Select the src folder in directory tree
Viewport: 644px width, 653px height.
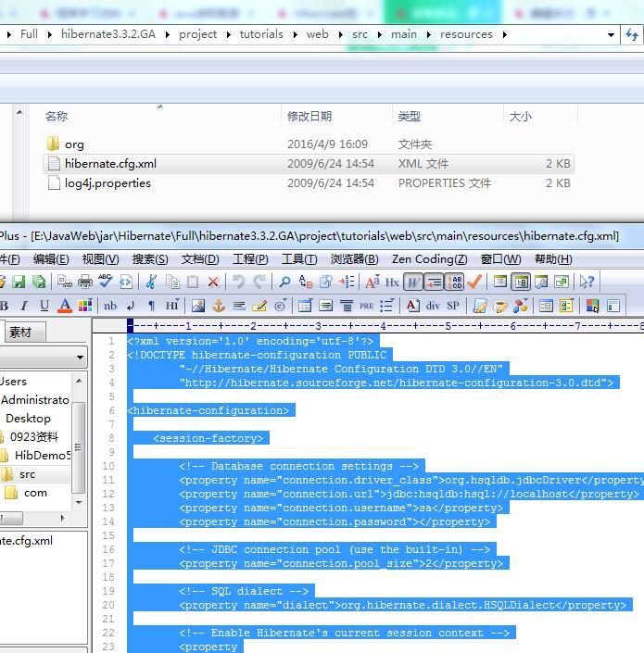click(x=27, y=474)
